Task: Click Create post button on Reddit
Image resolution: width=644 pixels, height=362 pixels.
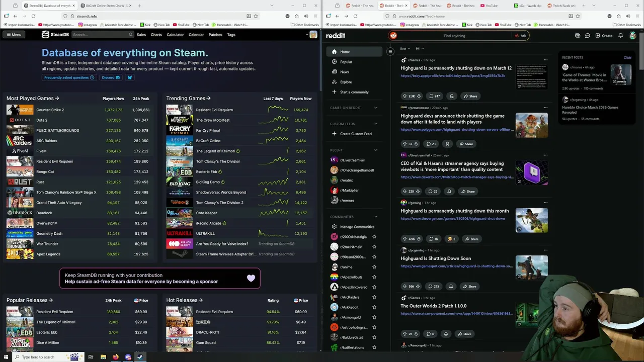Action: coord(604,36)
